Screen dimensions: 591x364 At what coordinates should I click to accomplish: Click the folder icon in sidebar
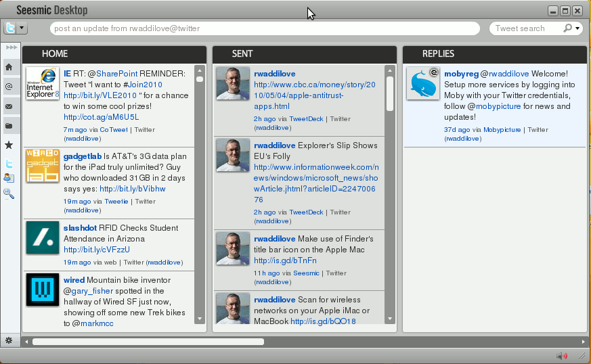pos(9,126)
